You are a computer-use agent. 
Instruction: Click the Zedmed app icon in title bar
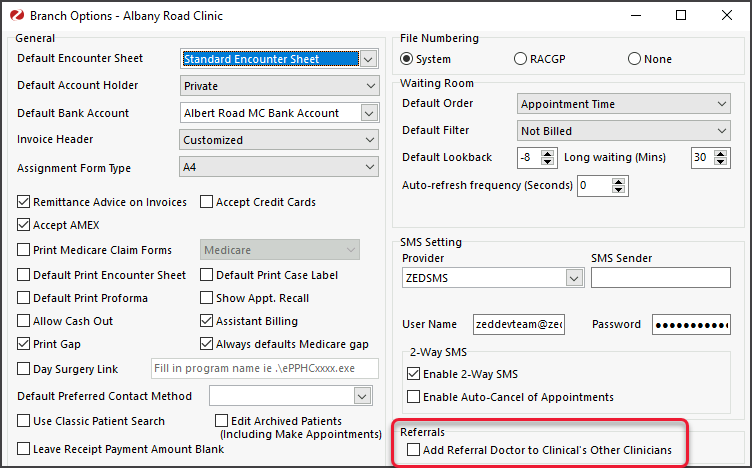click(x=17, y=15)
